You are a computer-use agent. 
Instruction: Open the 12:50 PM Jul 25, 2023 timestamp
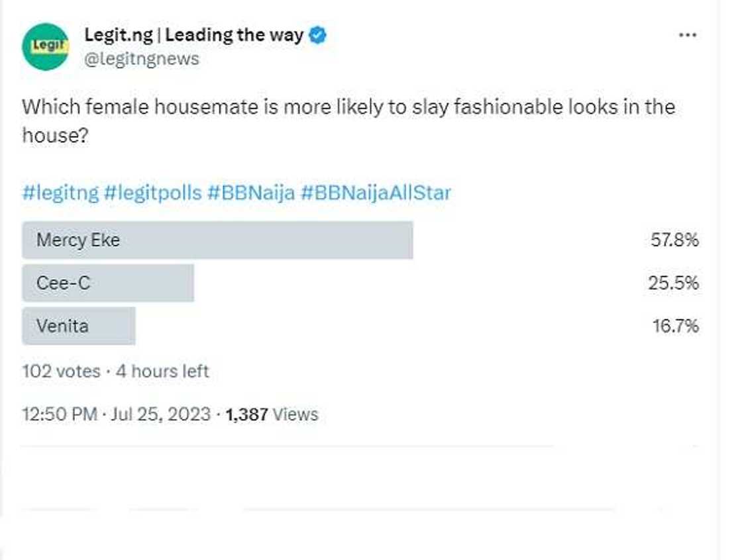(x=115, y=415)
